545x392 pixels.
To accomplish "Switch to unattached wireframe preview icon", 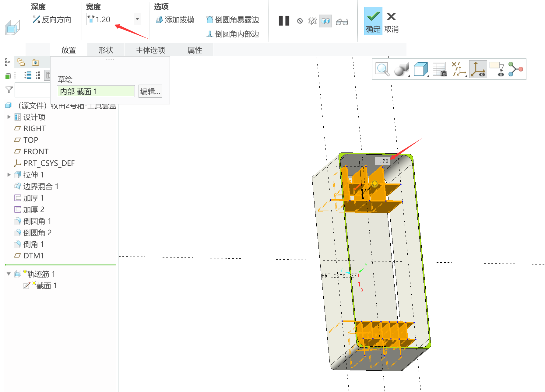I will [312, 21].
